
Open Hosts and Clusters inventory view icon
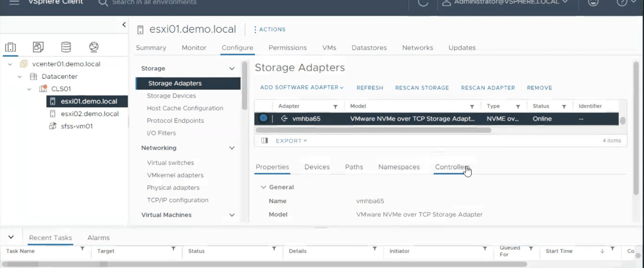(10, 47)
